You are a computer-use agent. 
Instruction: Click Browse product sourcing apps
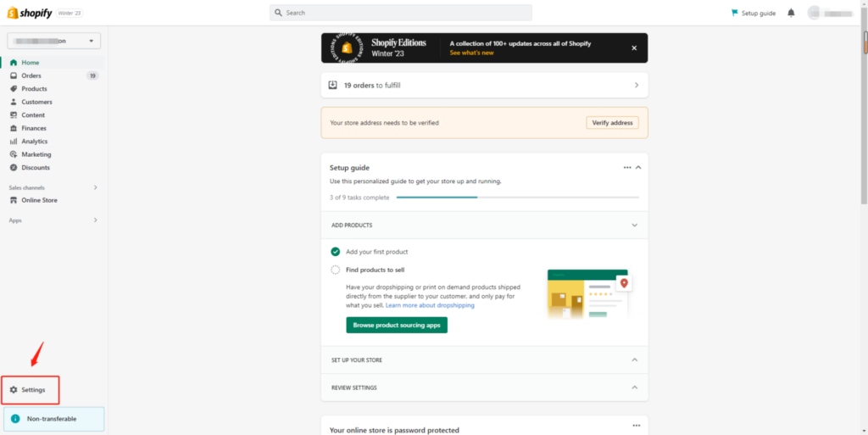click(x=397, y=325)
